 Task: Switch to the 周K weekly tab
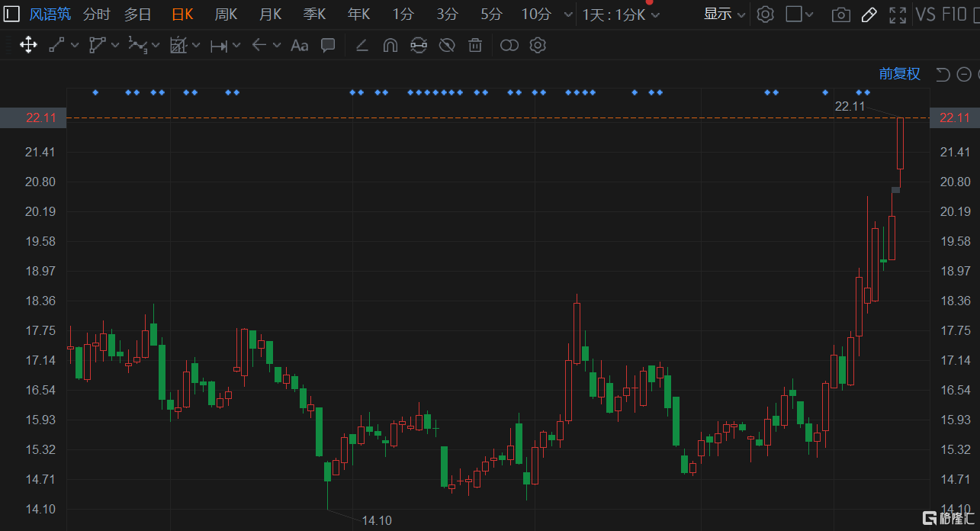226,14
